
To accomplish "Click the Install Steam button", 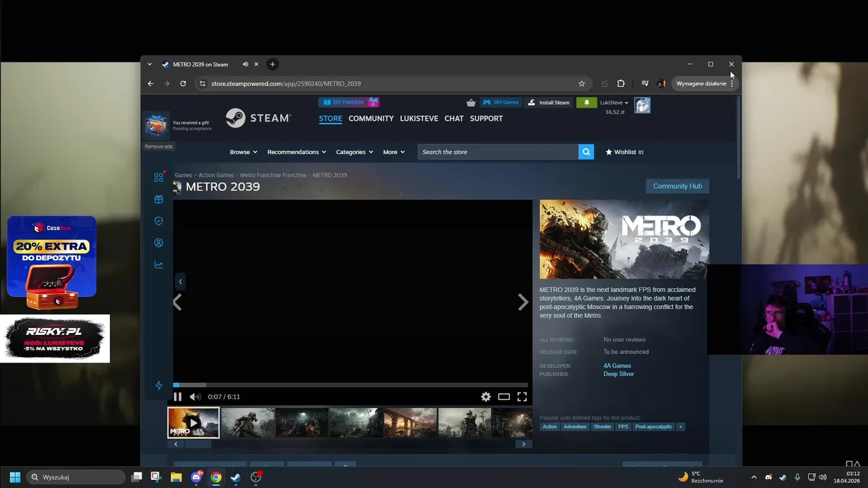I will (549, 102).
